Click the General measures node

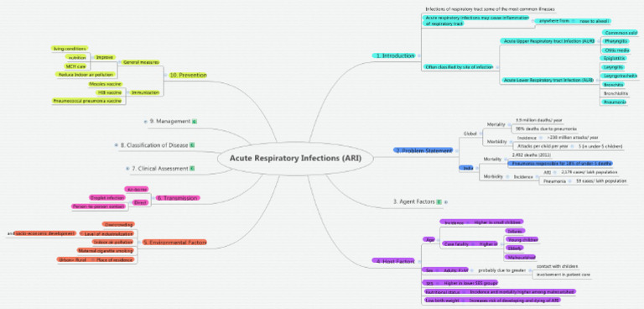pyautogui.click(x=141, y=62)
